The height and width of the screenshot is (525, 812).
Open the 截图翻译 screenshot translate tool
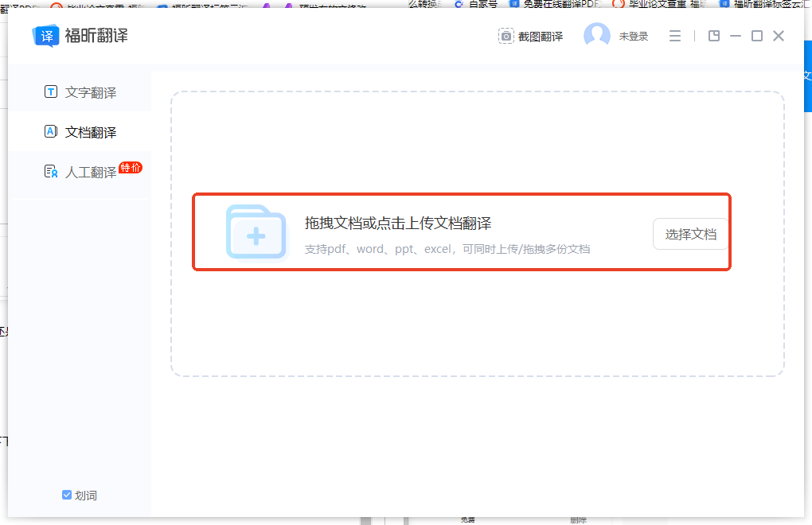[x=530, y=37]
